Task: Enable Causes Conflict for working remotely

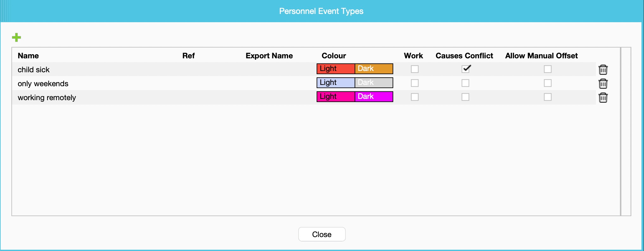Action: (465, 97)
